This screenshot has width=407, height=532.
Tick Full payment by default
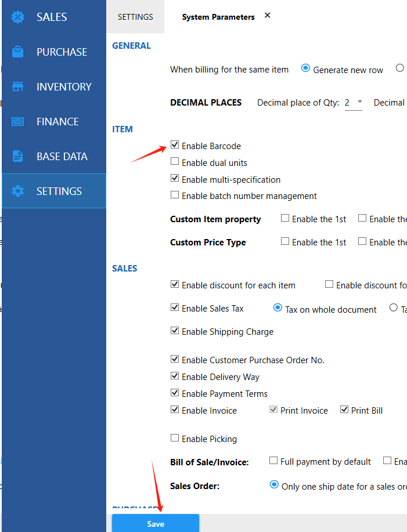[273, 461]
